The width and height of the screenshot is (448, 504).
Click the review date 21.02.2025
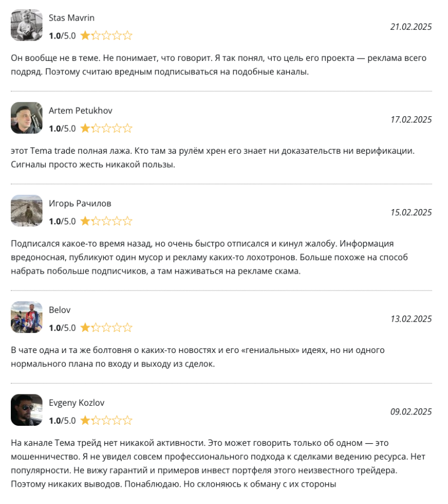point(411,27)
